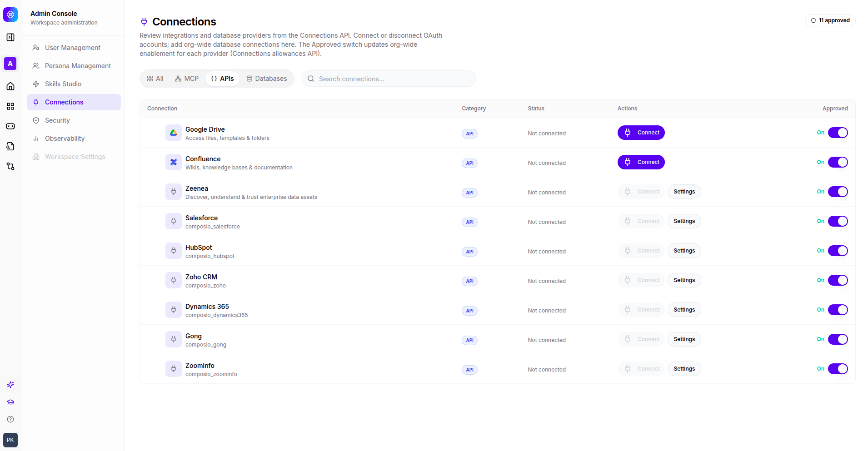The image size is (868, 451).
Task: Open Settings for Gong
Action: (684, 339)
